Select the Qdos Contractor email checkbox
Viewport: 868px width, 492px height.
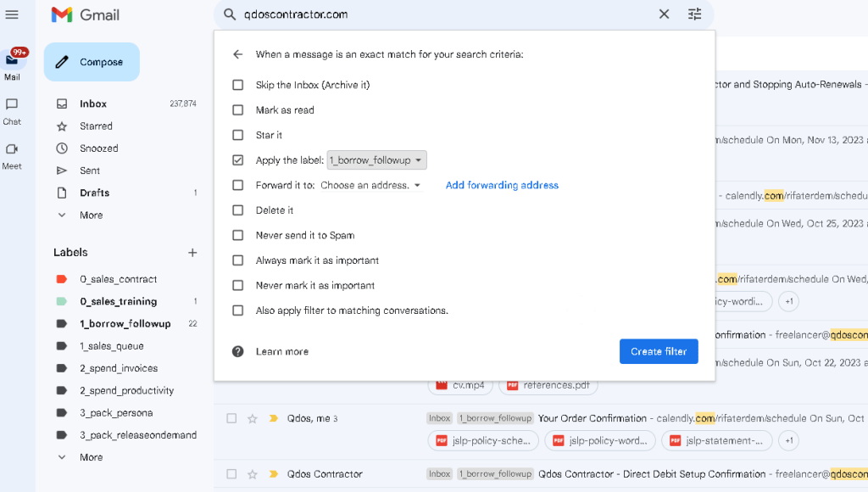pos(232,473)
